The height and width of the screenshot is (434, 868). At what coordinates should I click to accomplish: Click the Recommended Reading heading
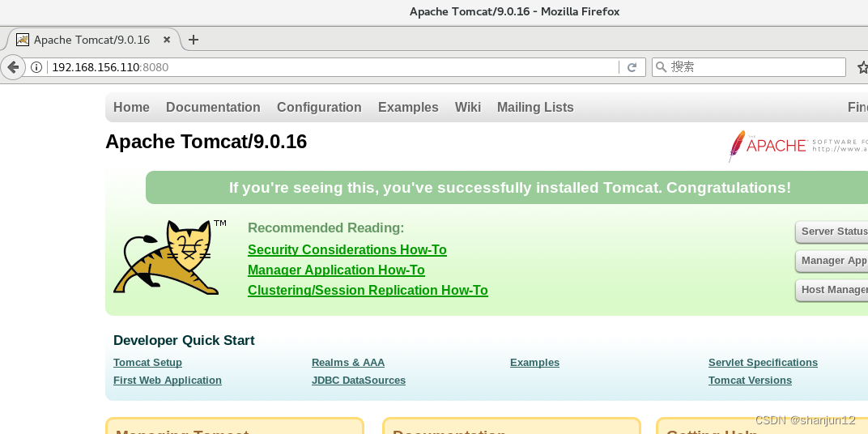click(x=326, y=228)
